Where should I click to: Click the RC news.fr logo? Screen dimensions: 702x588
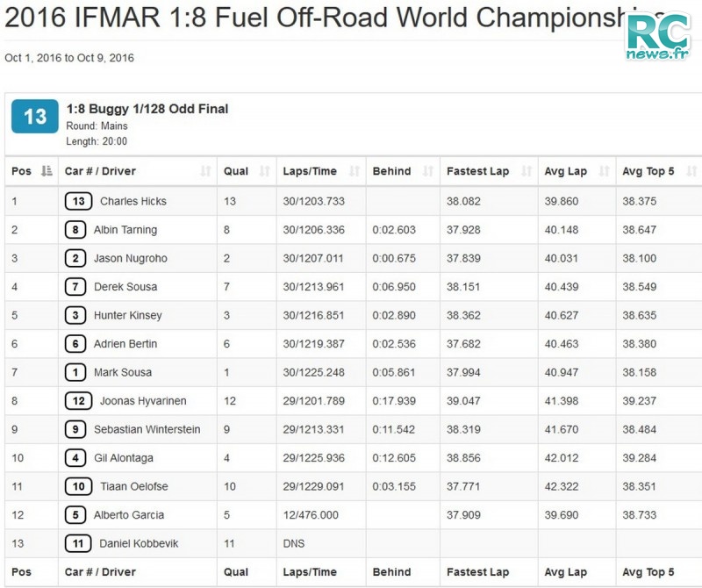(657, 37)
